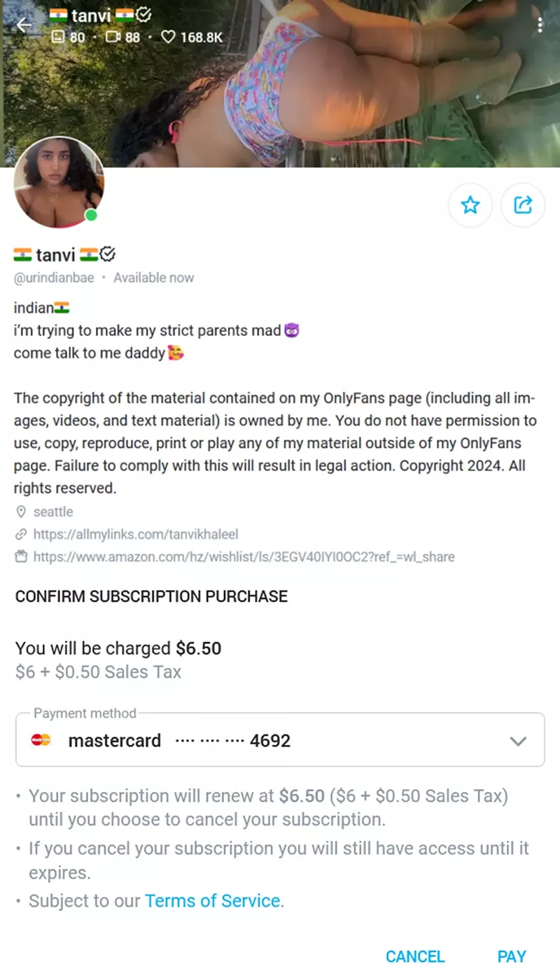Click the photo count icon showing 80

59,36
